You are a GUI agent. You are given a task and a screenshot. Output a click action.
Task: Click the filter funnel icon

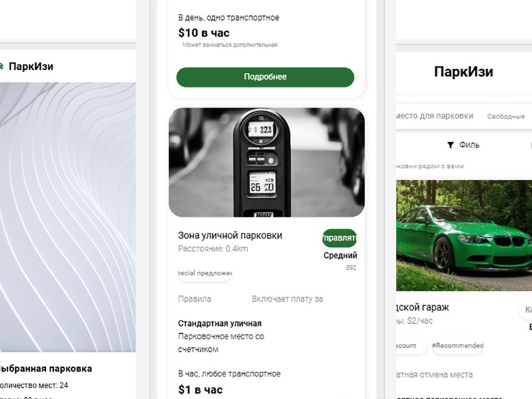450,145
